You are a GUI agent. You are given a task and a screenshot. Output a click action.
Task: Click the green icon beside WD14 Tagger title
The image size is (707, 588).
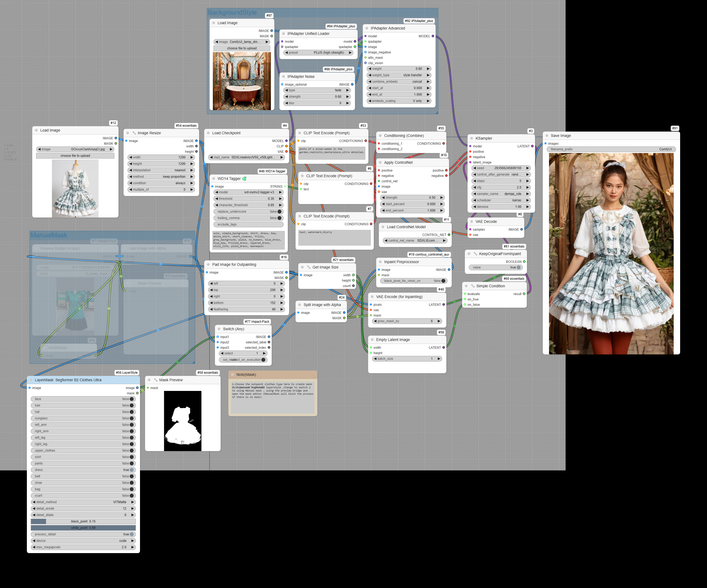[x=245, y=179]
